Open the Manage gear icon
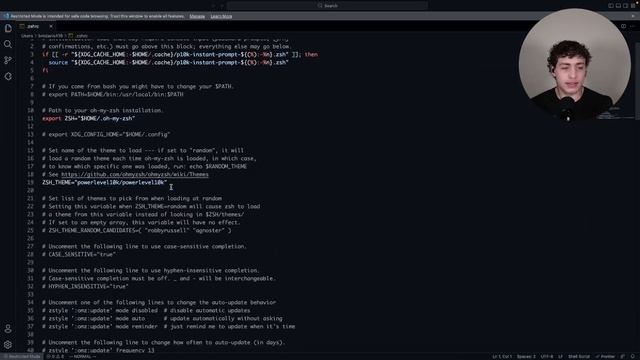Viewport: 640px width, 360px height. [x=8, y=345]
